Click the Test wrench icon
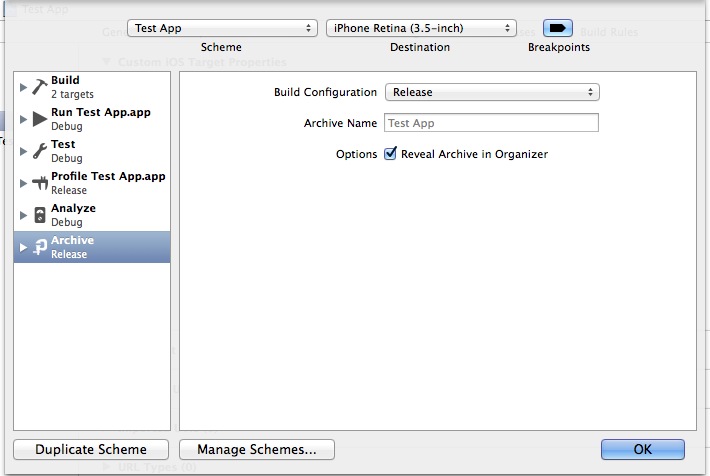Viewport: 710px width, 476px height. pos(40,151)
